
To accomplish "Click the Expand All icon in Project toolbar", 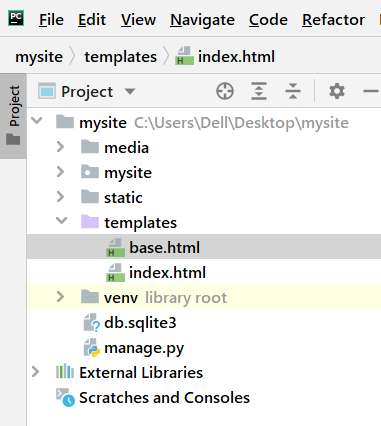I will (259, 91).
